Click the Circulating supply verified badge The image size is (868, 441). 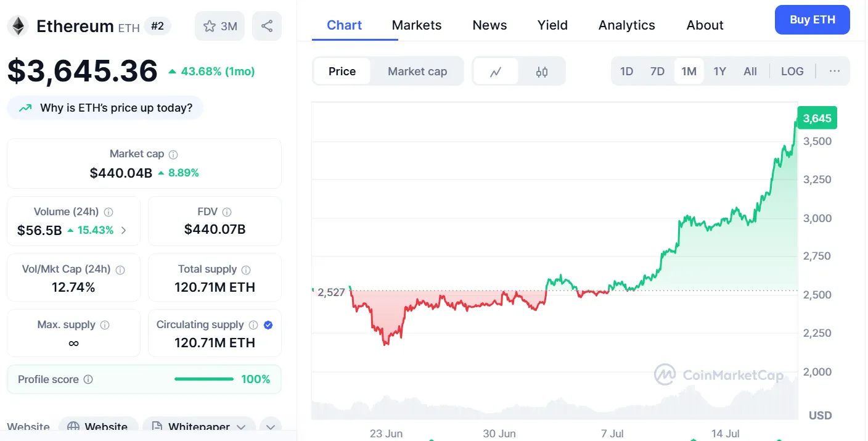(x=268, y=325)
